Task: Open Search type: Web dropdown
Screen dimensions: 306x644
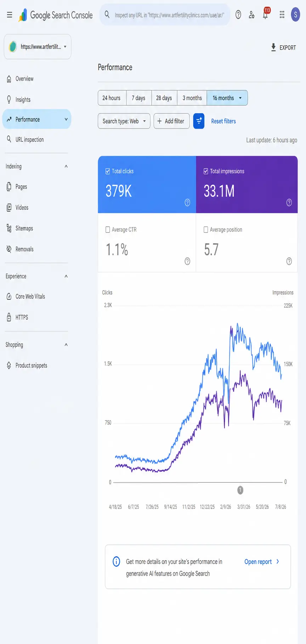Action: [x=124, y=121]
